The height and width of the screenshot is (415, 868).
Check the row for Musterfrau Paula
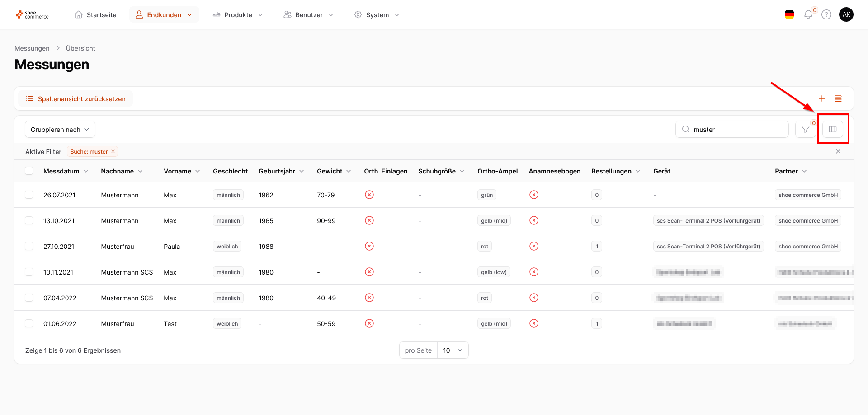click(29, 246)
